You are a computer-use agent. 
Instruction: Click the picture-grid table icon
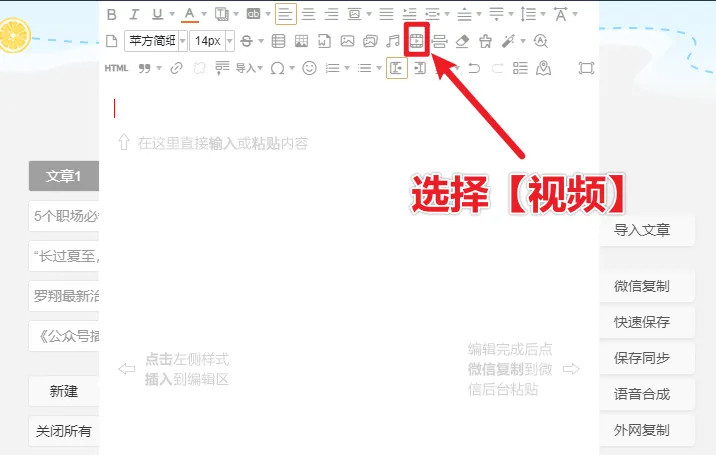[301, 41]
